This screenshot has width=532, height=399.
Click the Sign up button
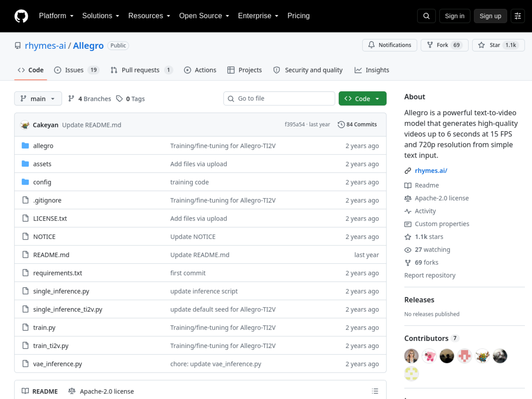coord(490,16)
